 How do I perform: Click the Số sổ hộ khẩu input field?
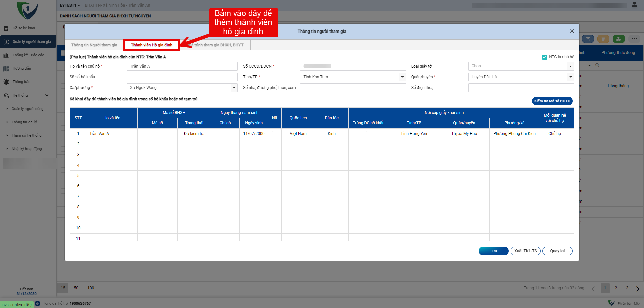click(182, 77)
